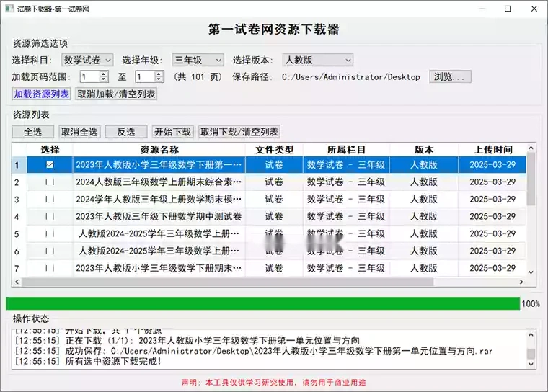This screenshot has height=392, width=548.
Task: Check the row 4 selection checkbox
Action: click(x=49, y=216)
